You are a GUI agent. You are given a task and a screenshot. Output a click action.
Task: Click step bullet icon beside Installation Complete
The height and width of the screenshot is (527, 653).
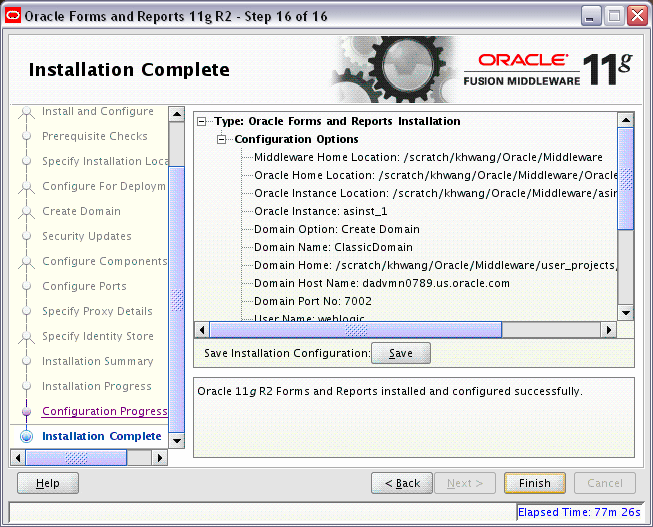[x=27, y=436]
